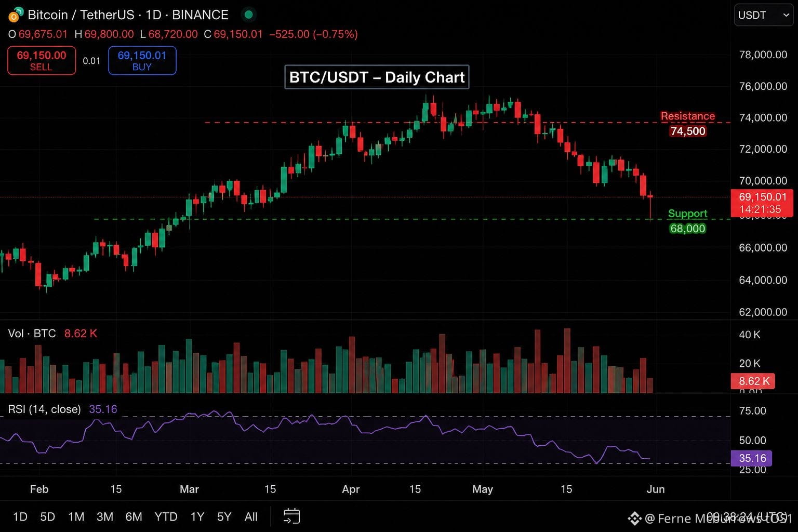The height and width of the screenshot is (532, 798).
Task: Click the 64,000.00 price axis label
Action: coord(763,280)
